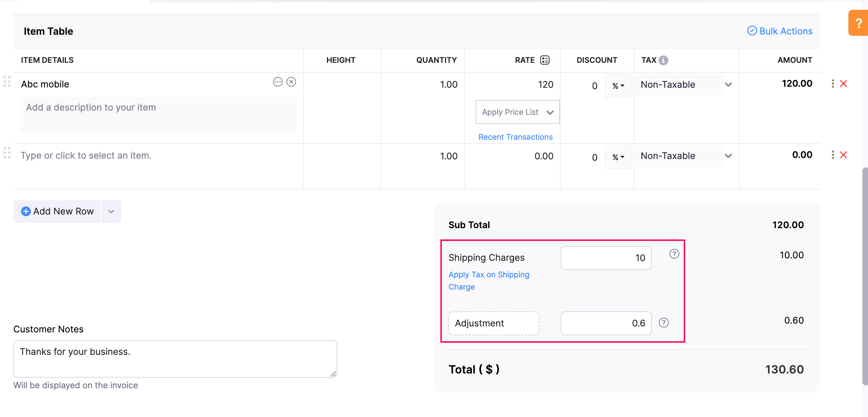Click the tax info icon
The height and width of the screenshot is (417, 868).
(x=663, y=60)
